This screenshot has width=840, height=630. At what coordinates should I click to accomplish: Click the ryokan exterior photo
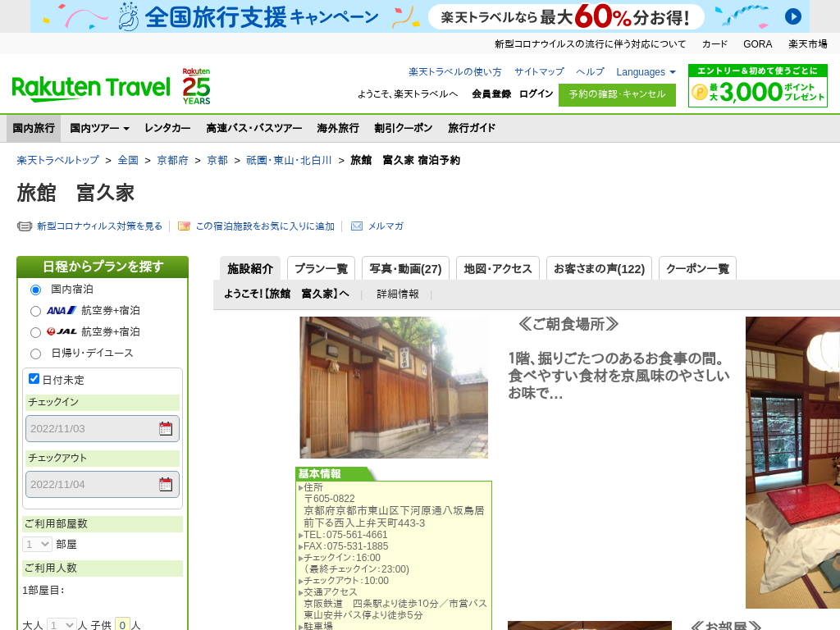[x=394, y=387]
